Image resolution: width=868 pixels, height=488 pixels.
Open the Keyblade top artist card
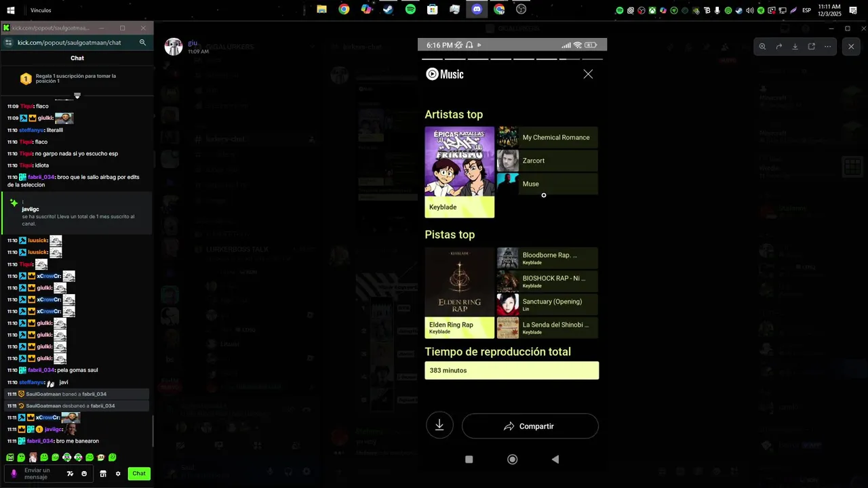[x=460, y=172]
